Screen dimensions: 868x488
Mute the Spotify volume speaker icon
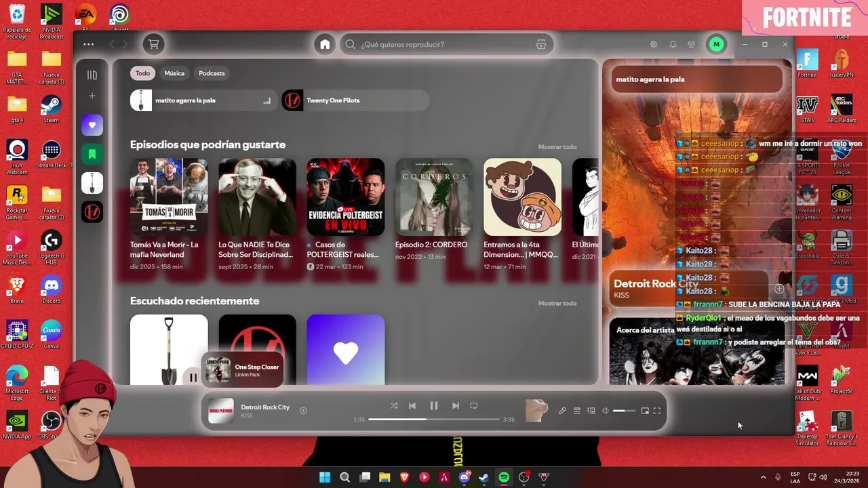pyautogui.click(x=606, y=411)
